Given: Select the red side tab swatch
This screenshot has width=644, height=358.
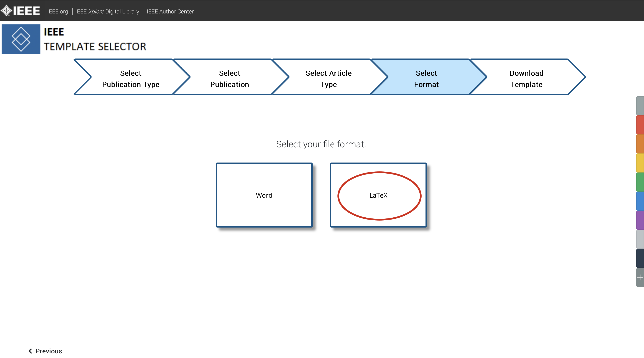Looking at the screenshot, I should click(x=640, y=125).
